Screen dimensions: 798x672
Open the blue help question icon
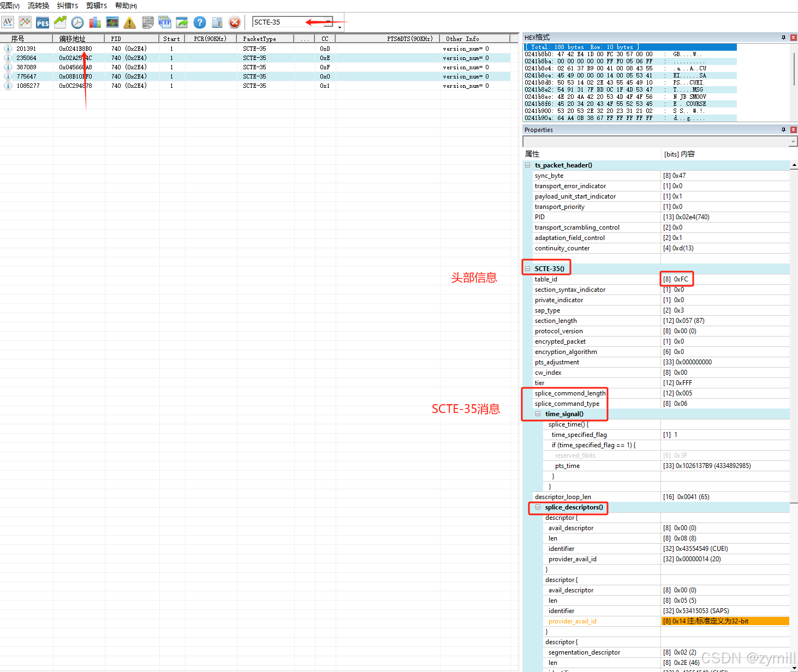[x=200, y=22]
